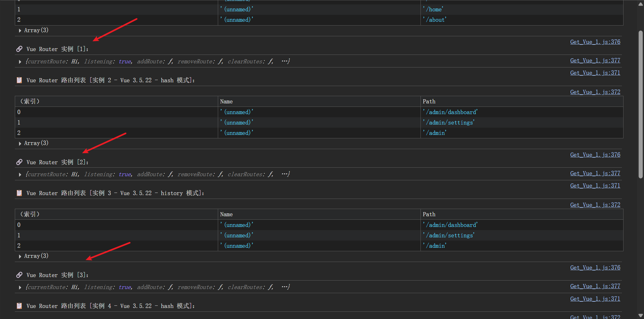This screenshot has height=319, width=644.
Task: Click the link icon beside Vue Router 实例 [3]
Action: 19,275
